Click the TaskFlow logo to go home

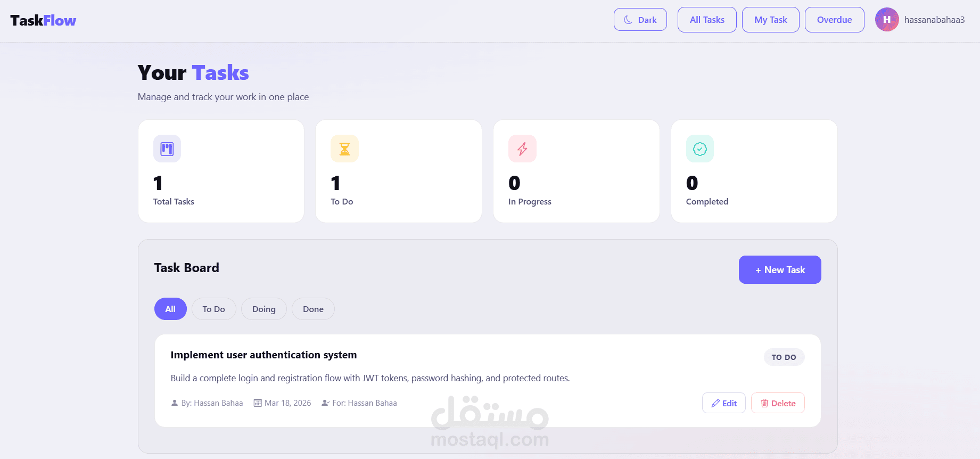(x=43, y=20)
